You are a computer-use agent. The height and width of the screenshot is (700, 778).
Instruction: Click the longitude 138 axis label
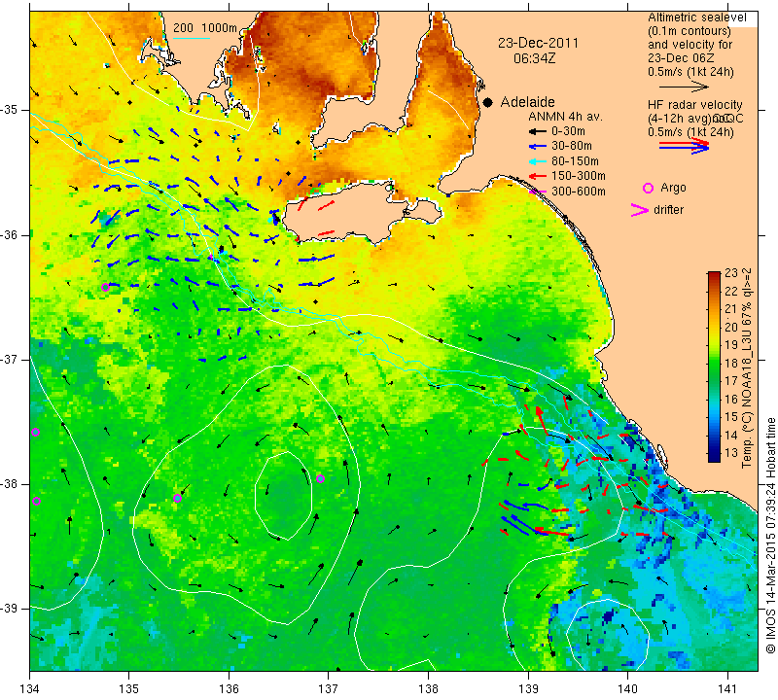point(428,689)
